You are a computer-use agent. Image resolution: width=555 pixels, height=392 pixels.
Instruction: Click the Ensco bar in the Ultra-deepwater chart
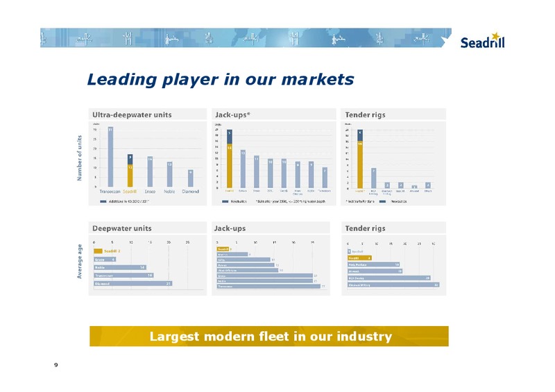click(x=150, y=171)
